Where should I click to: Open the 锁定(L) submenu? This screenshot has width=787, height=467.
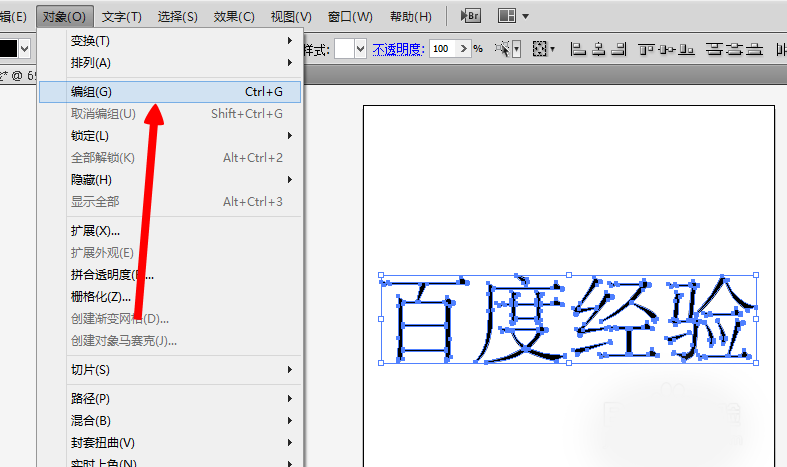(x=170, y=136)
